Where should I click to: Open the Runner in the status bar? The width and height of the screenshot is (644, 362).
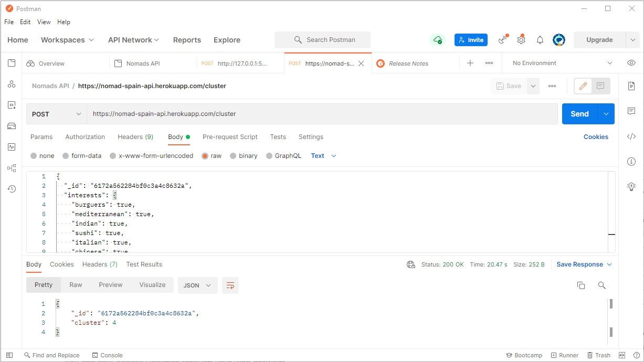[564, 355]
